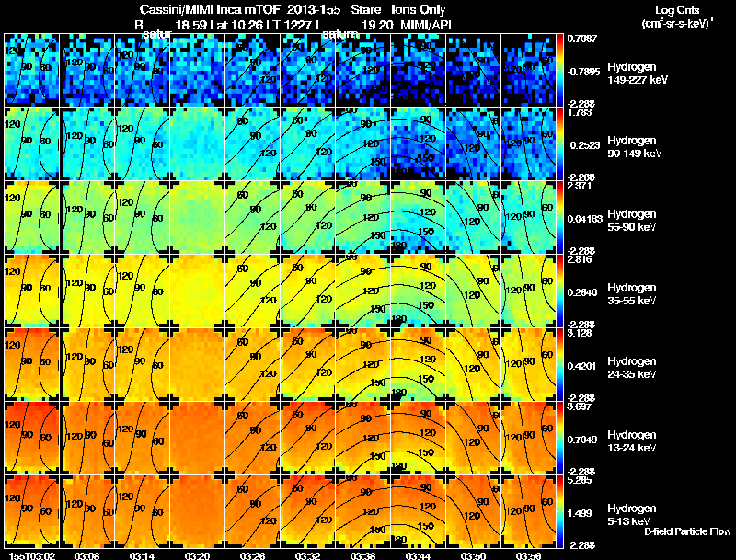Click the 155T03:02 time axis label
This screenshot has height=560, width=736.
pyautogui.click(x=32, y=555)
